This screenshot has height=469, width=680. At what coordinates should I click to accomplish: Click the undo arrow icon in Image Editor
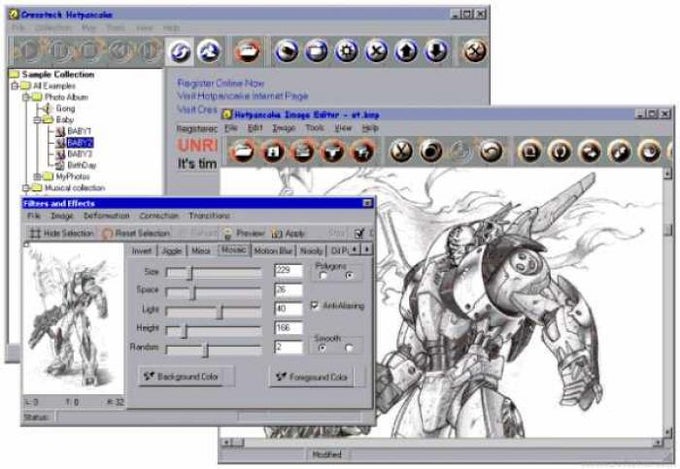tap(490, 152)
